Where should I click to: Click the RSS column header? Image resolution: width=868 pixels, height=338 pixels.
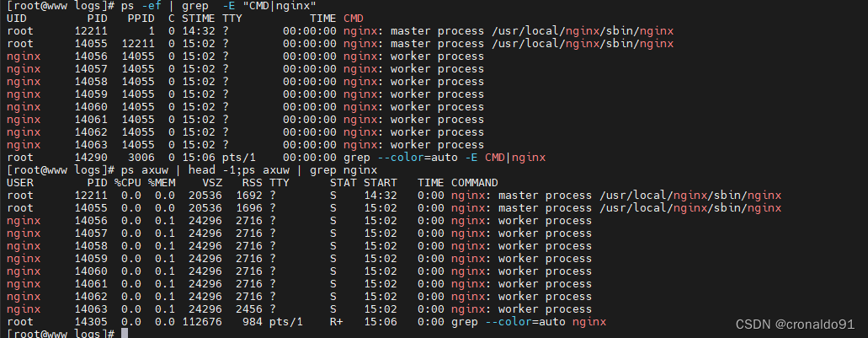[251, 182]
